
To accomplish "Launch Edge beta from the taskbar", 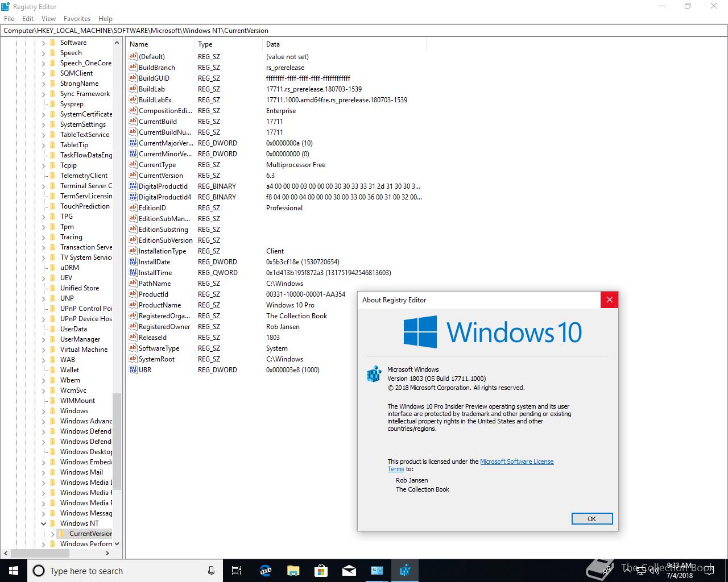I will (266, 571).
